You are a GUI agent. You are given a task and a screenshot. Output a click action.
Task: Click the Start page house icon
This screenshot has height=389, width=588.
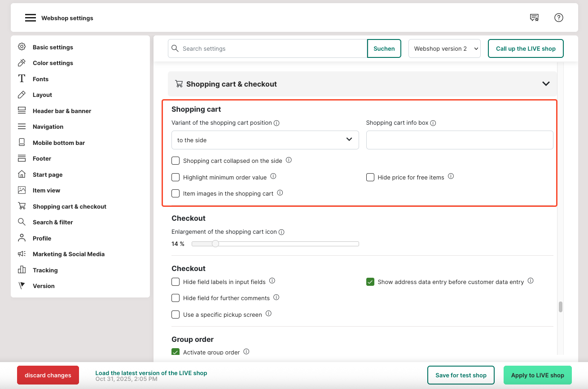(22, 175)
